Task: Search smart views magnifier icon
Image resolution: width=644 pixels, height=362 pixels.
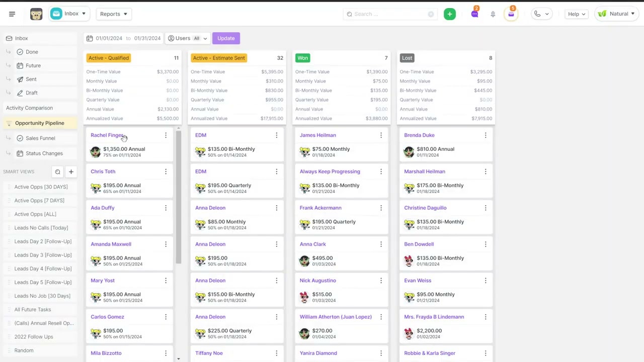Action: pyautogui.click(x=57, y=172)
